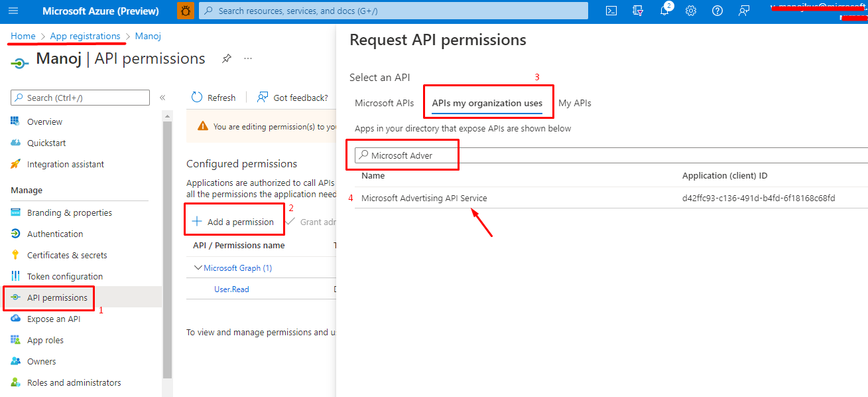
Task: Focus the sidebar Search (Ctrl+/) box
Action: point(80,98)
